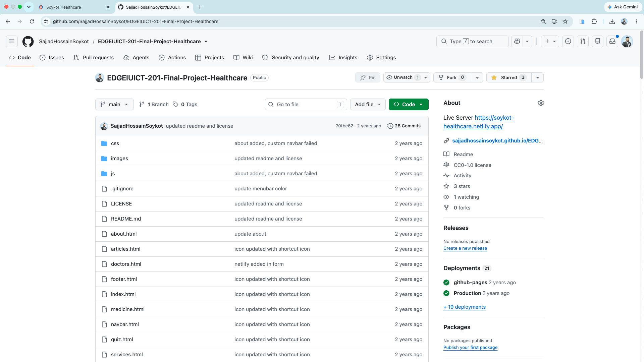Click zoom magnifier icon in address bar
This screenshot has width=644, height=362.
(x=543, y=21)
